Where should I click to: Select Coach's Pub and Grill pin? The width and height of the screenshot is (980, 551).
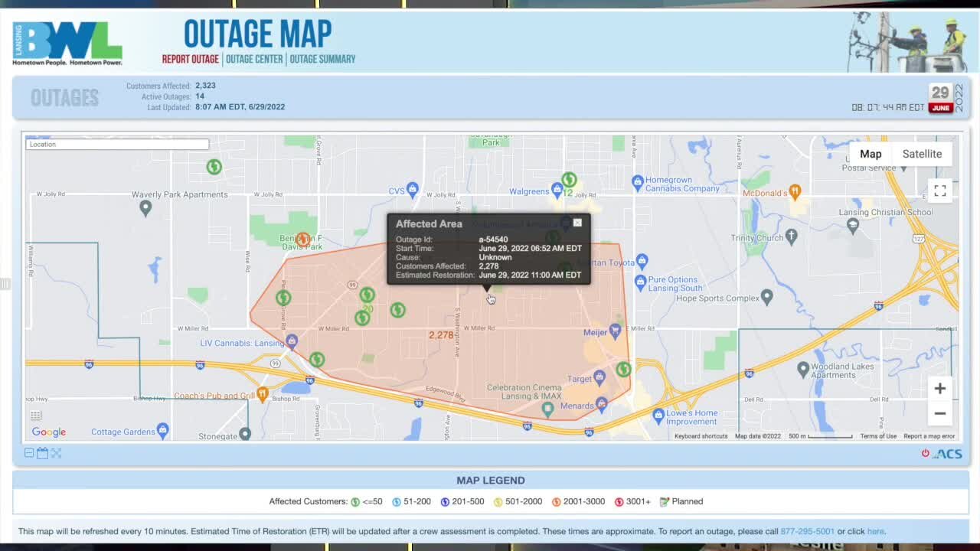(x=263, y=394)
